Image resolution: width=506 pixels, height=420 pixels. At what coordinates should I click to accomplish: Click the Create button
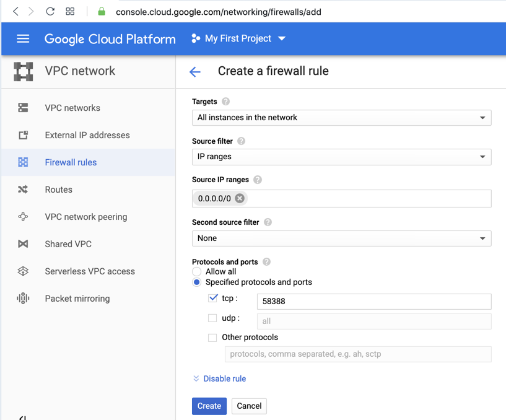[x=209, y=406]
